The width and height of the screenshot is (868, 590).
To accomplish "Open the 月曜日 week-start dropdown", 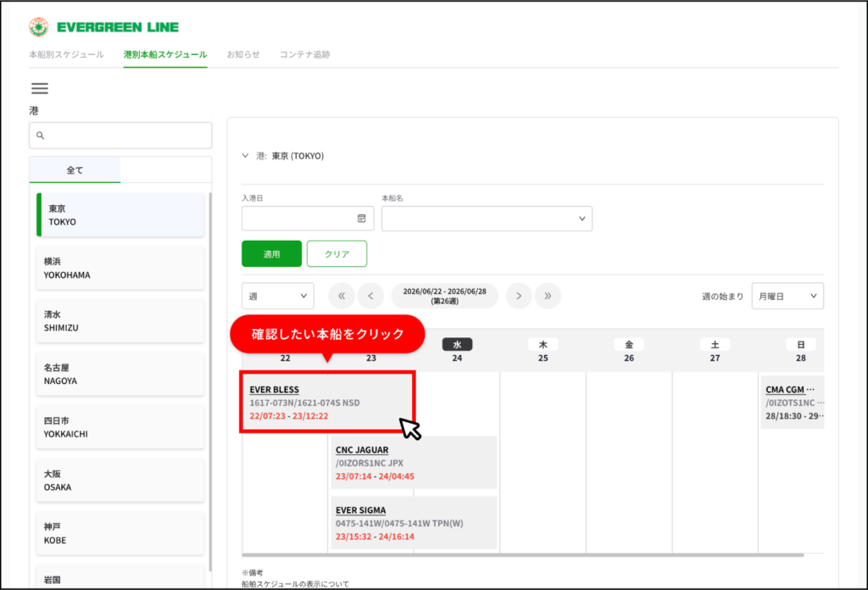I will (787, 296).
